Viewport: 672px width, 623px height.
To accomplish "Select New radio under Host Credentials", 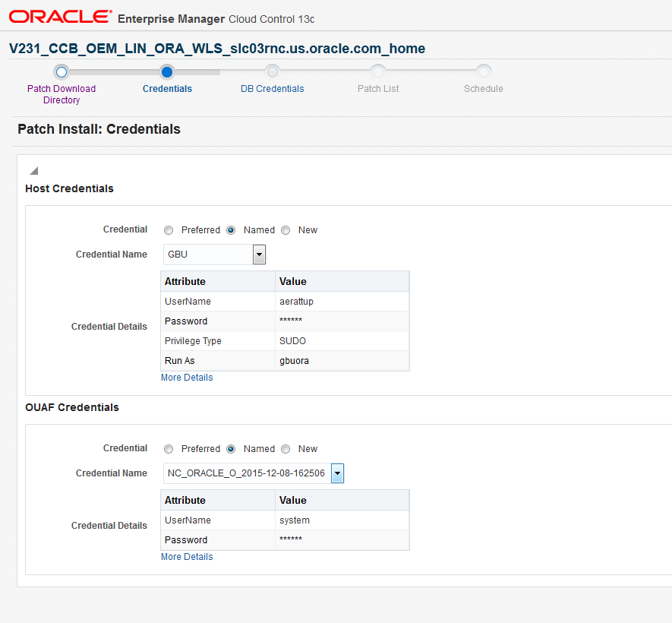I will tap(286, 230).
